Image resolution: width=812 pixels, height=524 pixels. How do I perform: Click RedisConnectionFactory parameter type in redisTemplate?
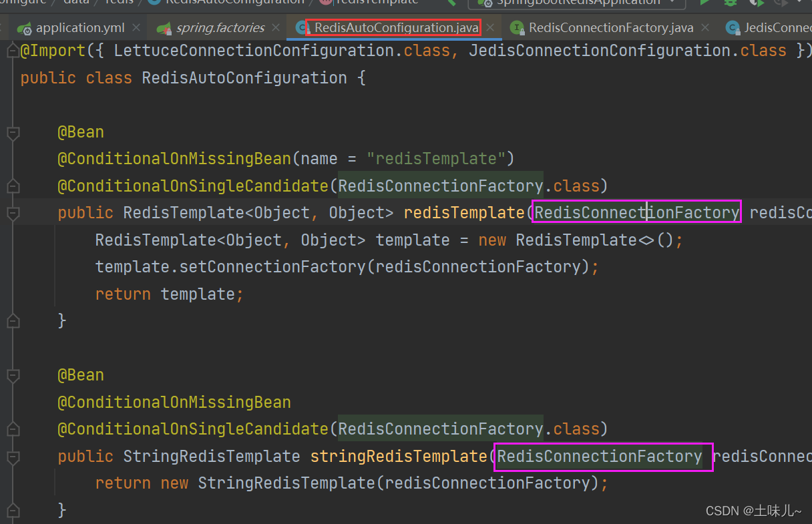coord(637,213)
